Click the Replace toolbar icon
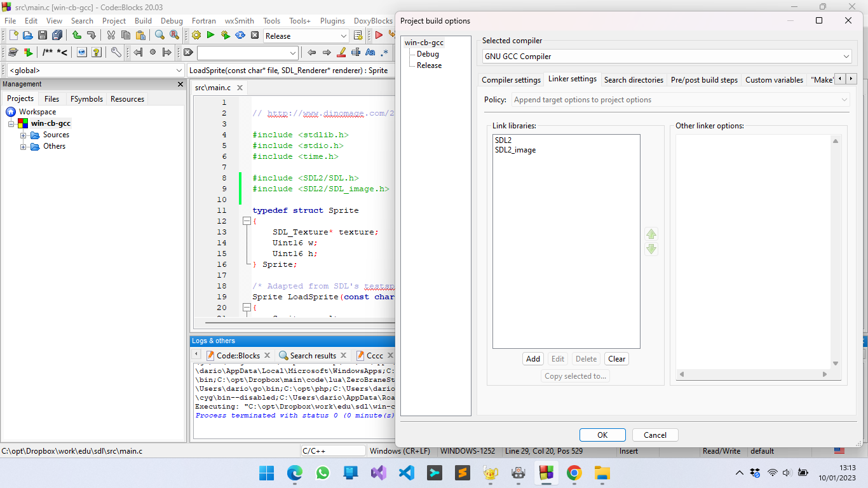The height and width of the screenshot is (488, 868). [174, 36]
